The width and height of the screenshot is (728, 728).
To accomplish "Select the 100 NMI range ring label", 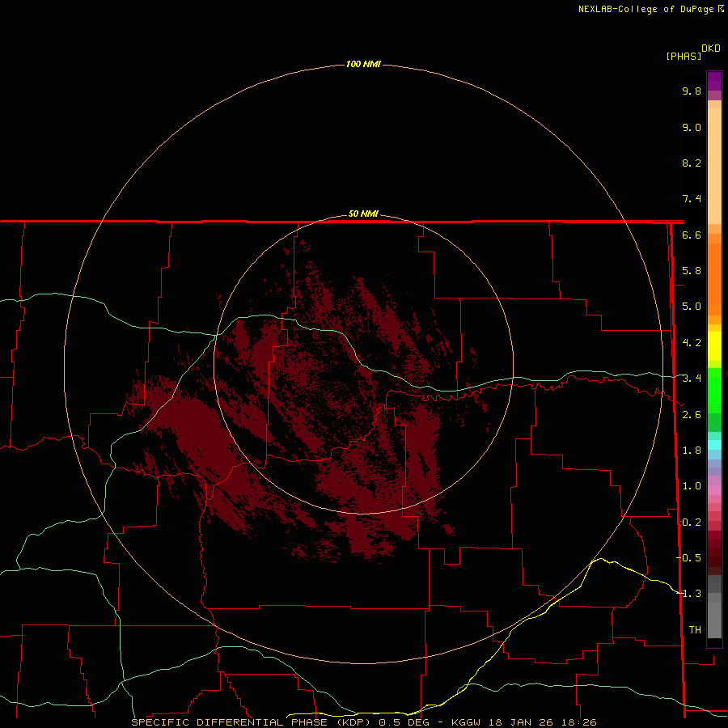I will click(363, 64).
